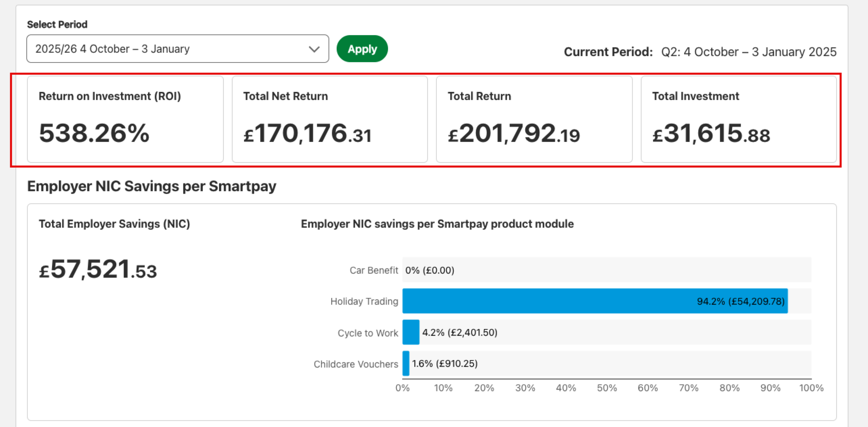
Task: Click the Childcare Vouchers blue bar
Action: coord(406,363)
